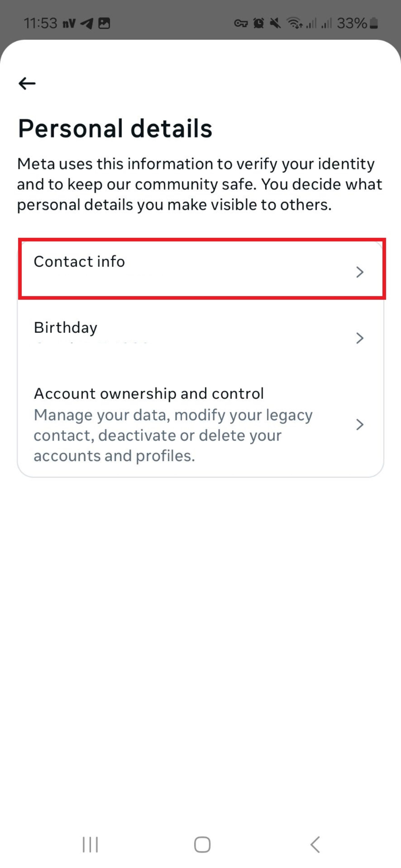
Task: Tap the alarm clock status icon
Action: coord(259,23)
